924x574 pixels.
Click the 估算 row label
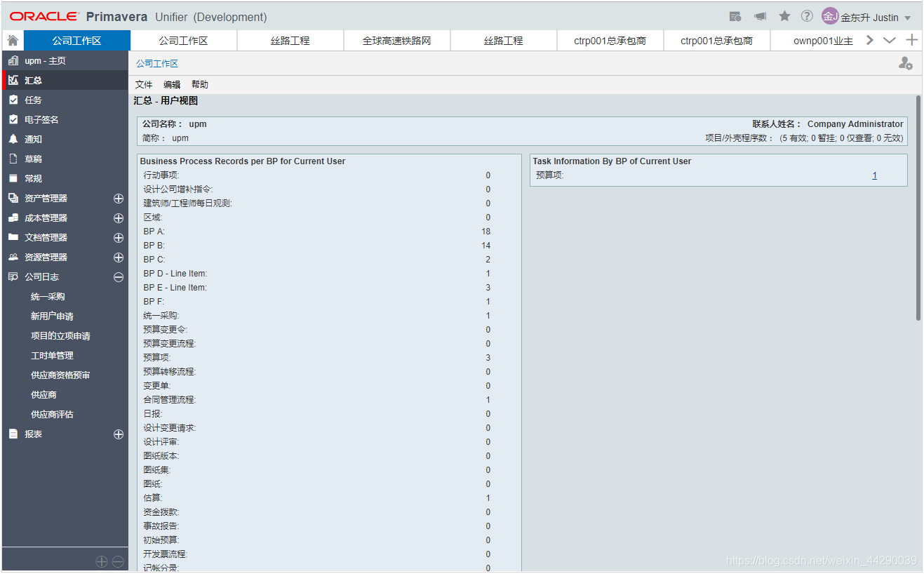point(152,498)
